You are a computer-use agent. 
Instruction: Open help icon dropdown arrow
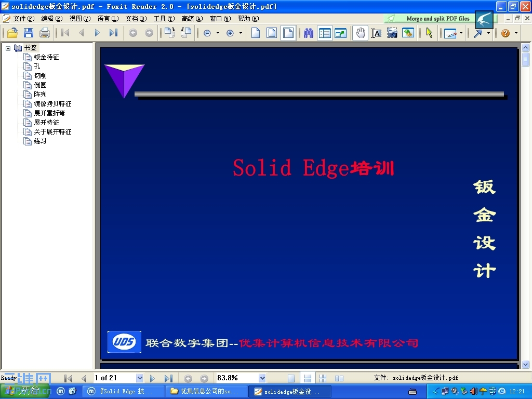[x=516, y=33]
